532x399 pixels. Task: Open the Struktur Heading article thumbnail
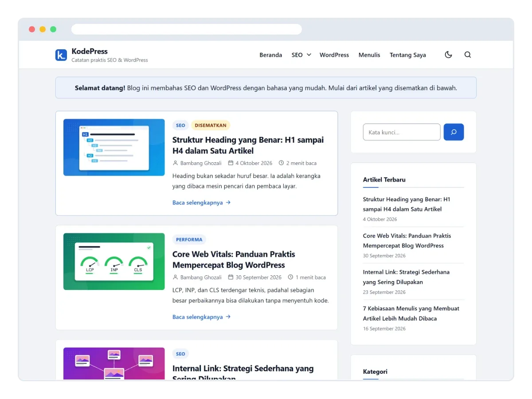114,147
